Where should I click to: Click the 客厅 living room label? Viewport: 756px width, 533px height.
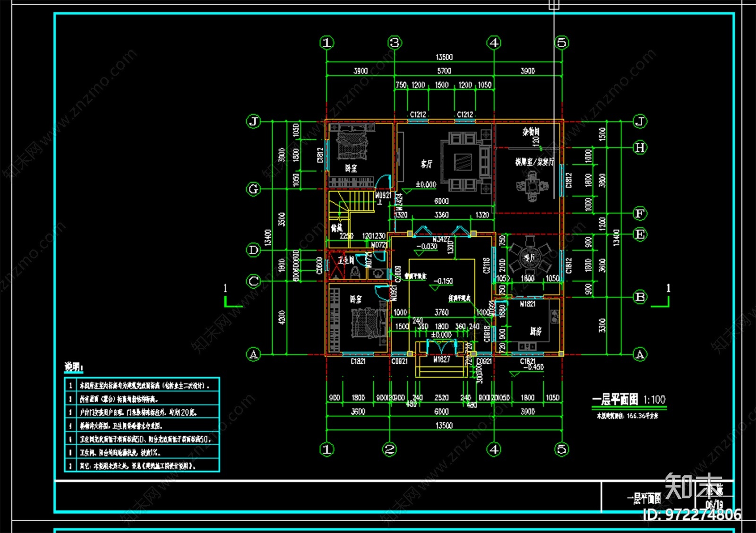tap(426, 164)
